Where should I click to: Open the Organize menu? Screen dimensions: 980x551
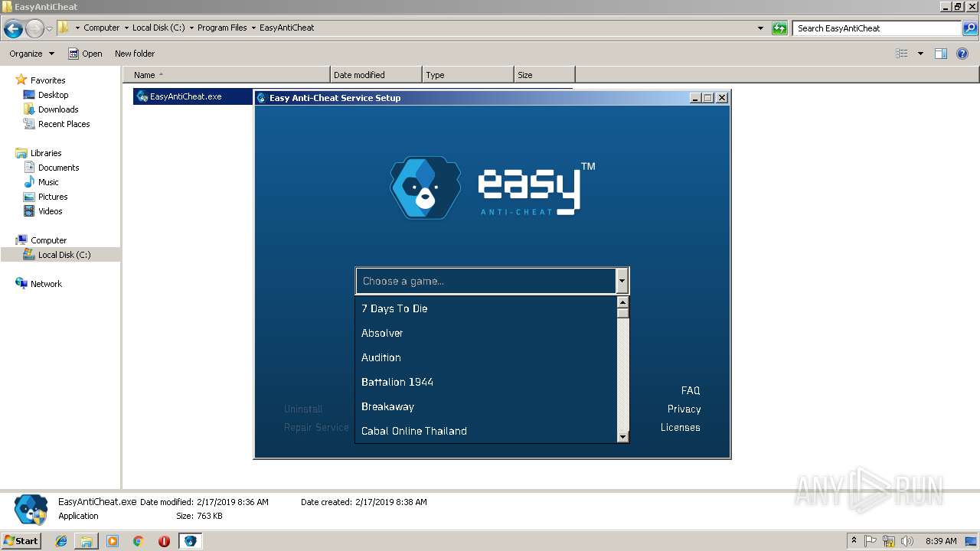pyautogui.click(x=31, y=54)
